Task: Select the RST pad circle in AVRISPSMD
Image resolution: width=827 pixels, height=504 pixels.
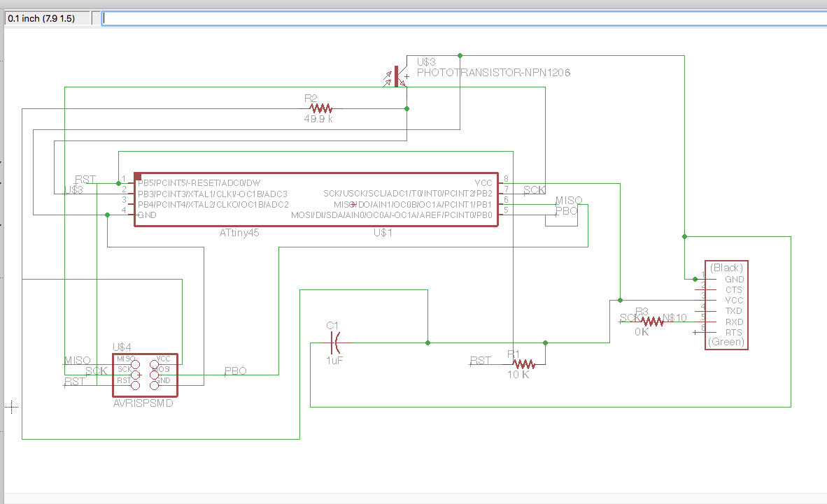Action: pyautogui.click(x=136, y=385)
